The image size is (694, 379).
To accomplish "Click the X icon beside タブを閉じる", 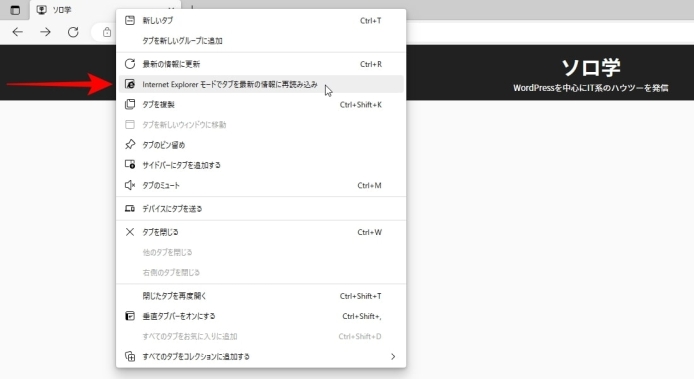I will pyautogui.click(x=130, y=232).
